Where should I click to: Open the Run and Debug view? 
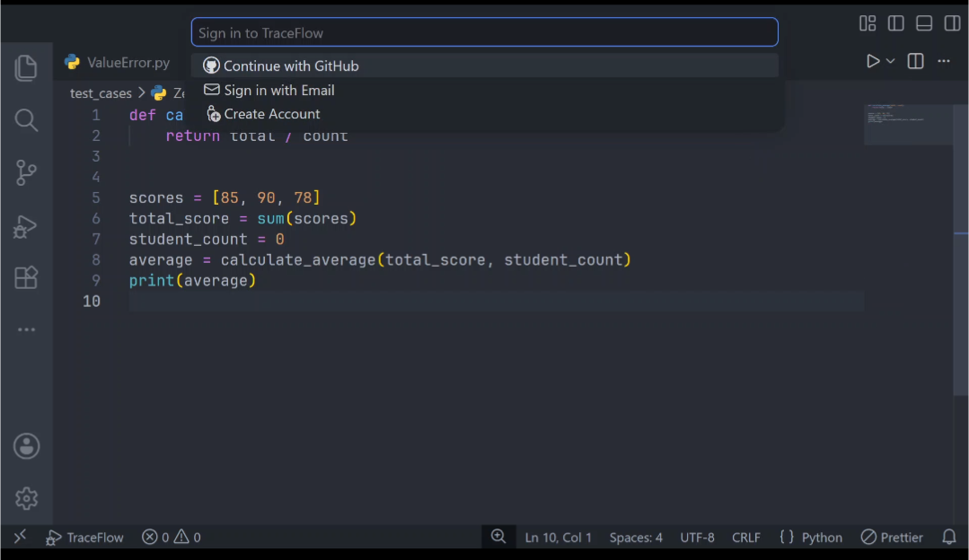[x=26, y=226]
